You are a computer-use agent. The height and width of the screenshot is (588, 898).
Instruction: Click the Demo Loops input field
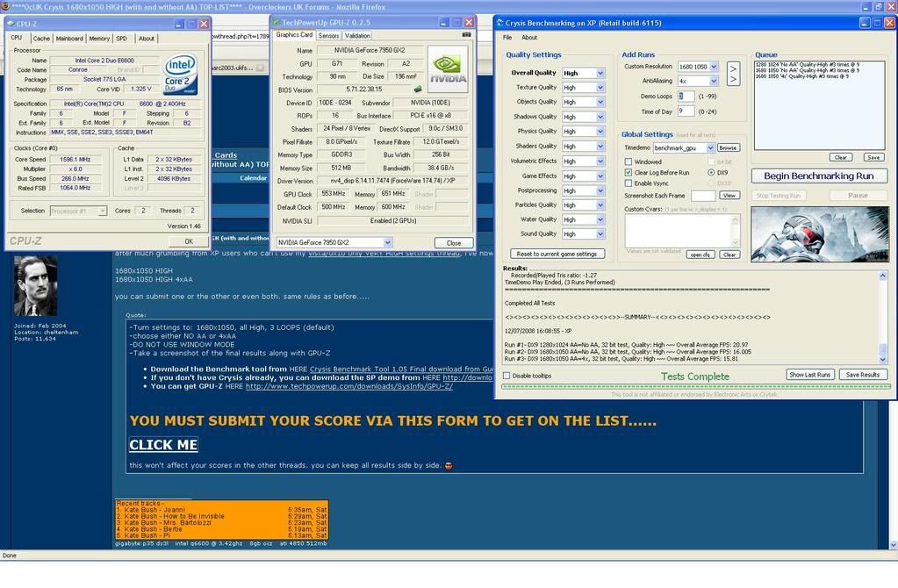tap(686, 97)
